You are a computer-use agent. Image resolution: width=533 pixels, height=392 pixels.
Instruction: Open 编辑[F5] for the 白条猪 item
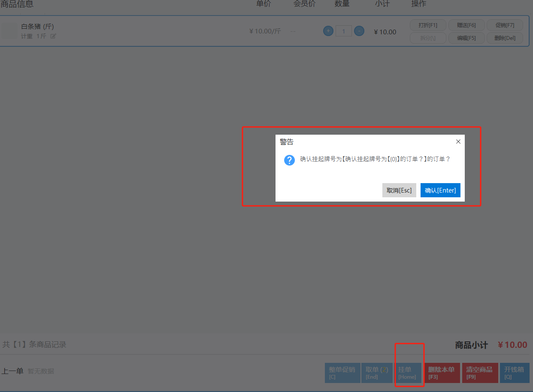pyautogui.click(x=466, y=38)
